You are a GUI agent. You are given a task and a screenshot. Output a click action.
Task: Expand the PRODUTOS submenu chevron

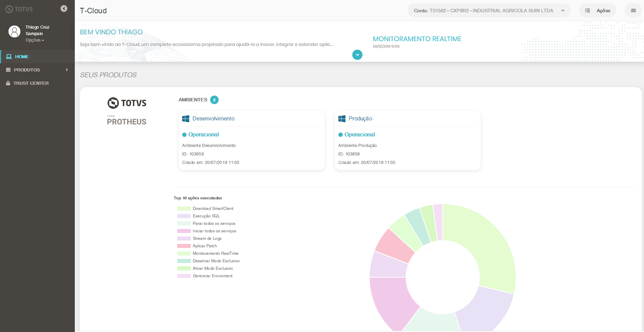tap(67, 70)
